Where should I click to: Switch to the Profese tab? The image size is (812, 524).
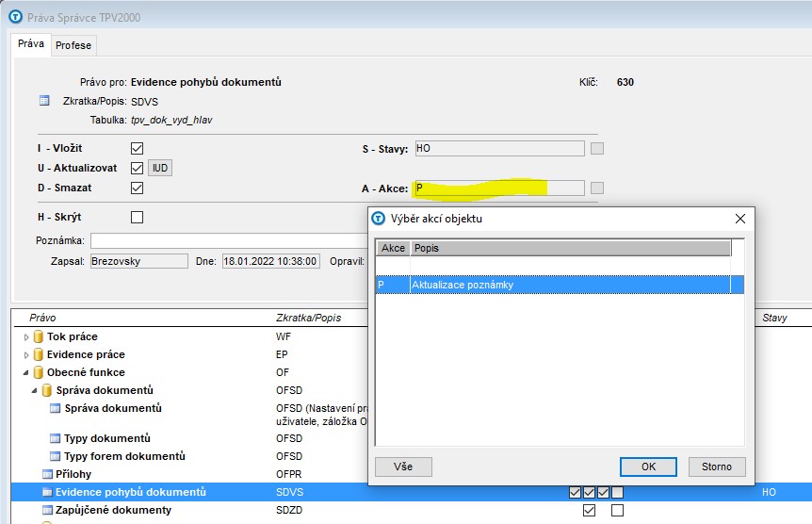(73, 45)
